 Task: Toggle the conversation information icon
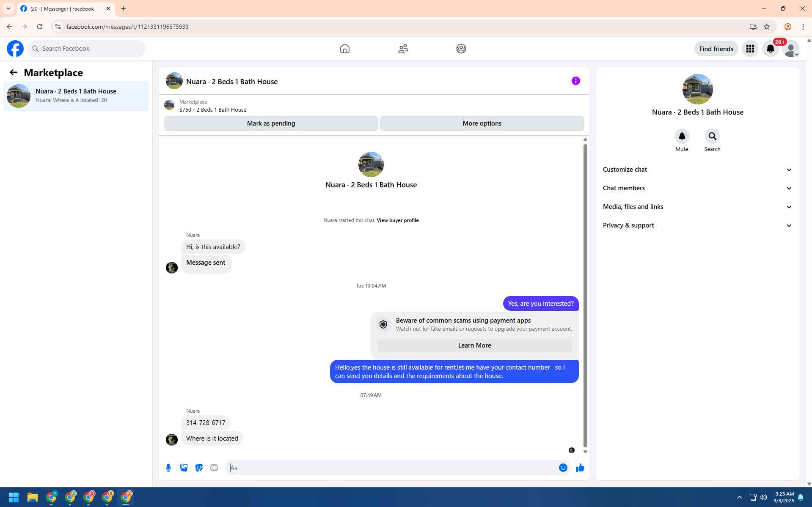(x=575, y=81)
